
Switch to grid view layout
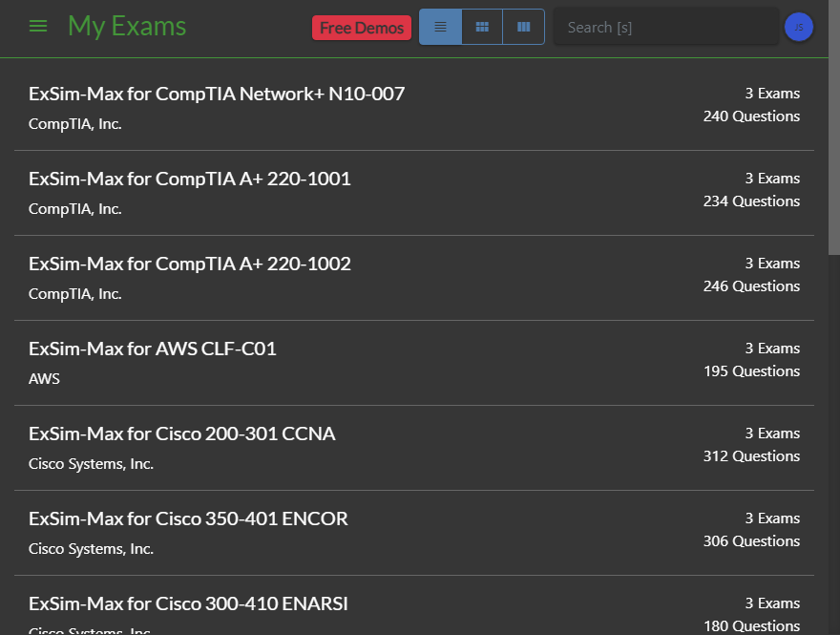(x=482, y=28)
